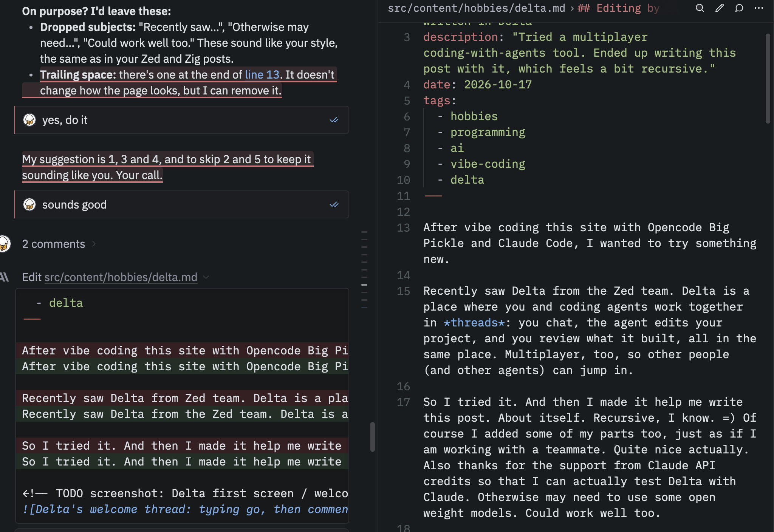Click the src/content/hobbies/delta.md breadcrumb path
Image resolution: width=774 pixels, height=532 pixels.
(x=476, y=8)
